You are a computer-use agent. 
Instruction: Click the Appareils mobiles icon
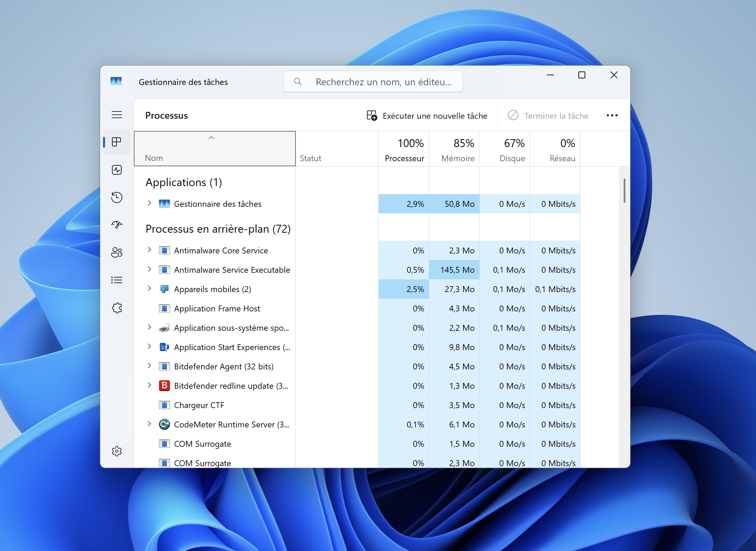pyautogui.click(x=164, y=289)
